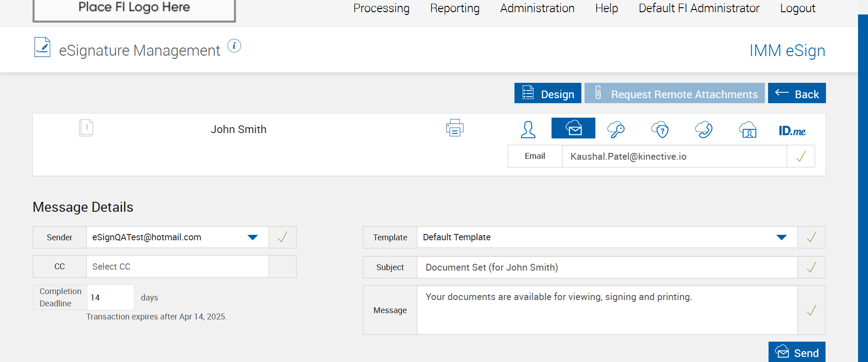Screen dimensions: 868x362
Task: Open the Reporting menu
Action: tap(455, 9)
